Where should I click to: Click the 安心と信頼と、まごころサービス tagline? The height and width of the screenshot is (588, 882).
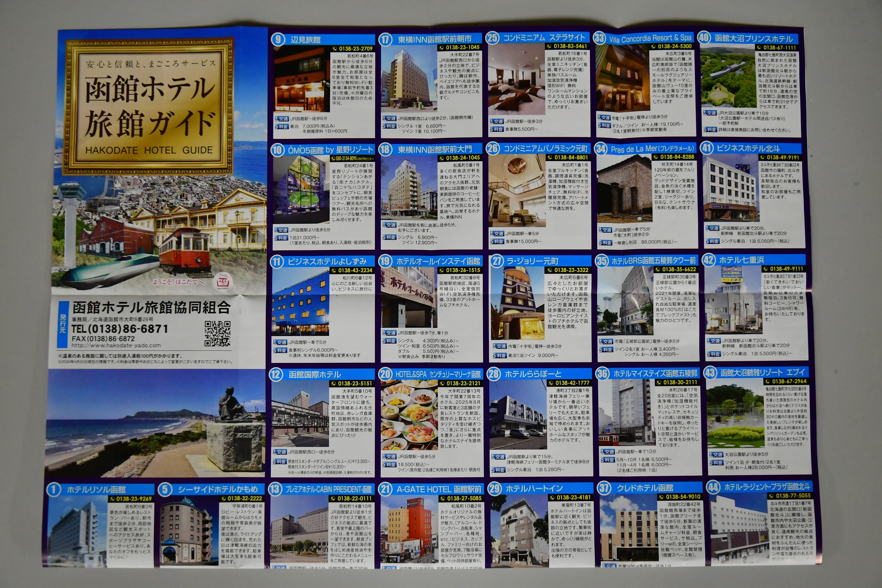tap(151, 63)
